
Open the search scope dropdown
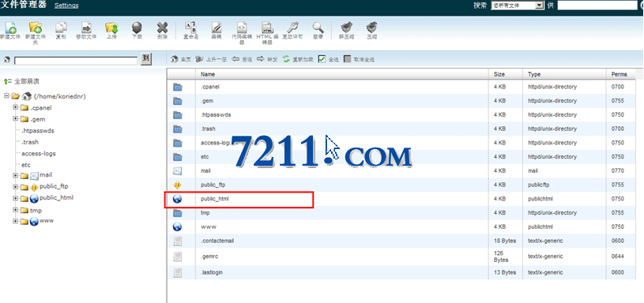pos(518,6)
